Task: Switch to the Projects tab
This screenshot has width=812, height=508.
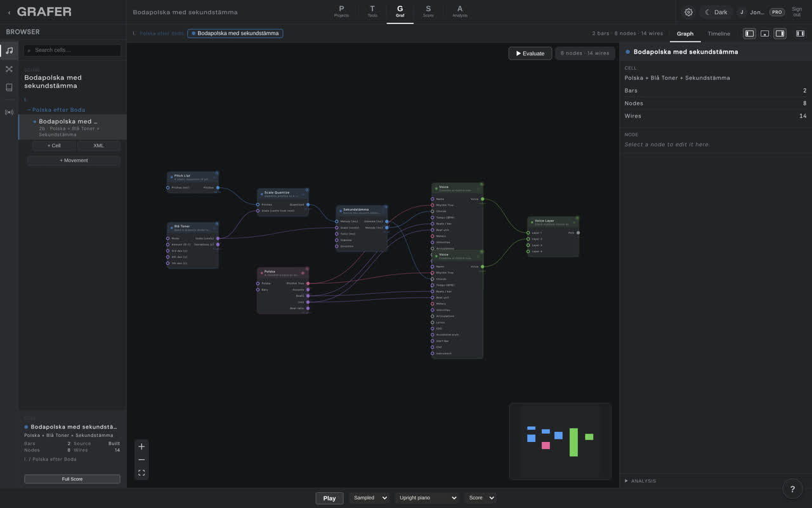Action: click(341, 11)
